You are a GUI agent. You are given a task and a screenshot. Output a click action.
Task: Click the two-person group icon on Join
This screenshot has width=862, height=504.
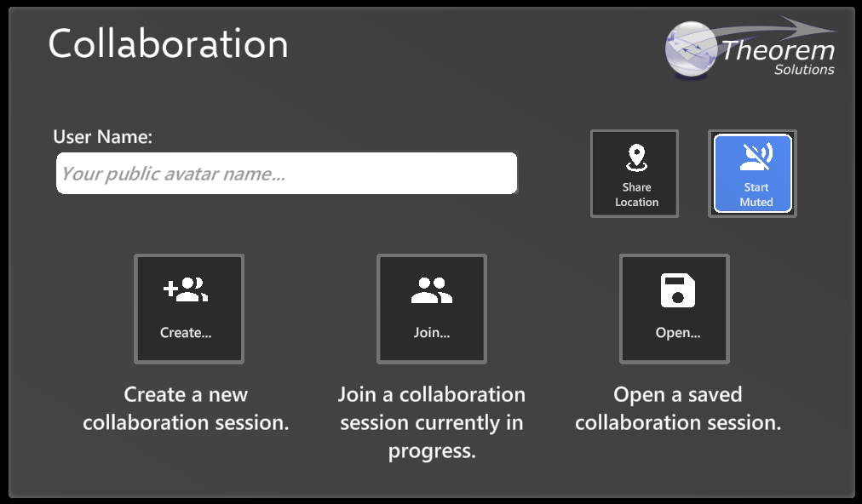pos(431,290)
